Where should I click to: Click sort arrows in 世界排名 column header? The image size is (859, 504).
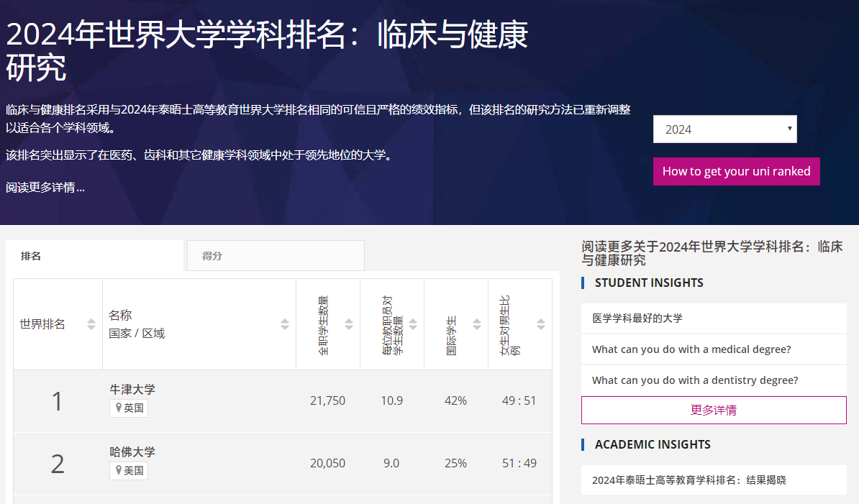pyautogui.click(x=91, y=324)
